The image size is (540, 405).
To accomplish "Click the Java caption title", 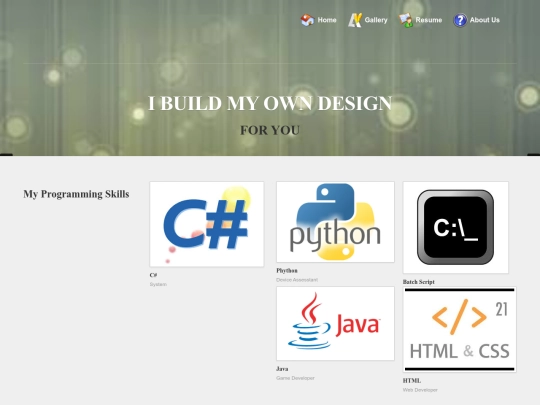I will (x=282, y=368).
